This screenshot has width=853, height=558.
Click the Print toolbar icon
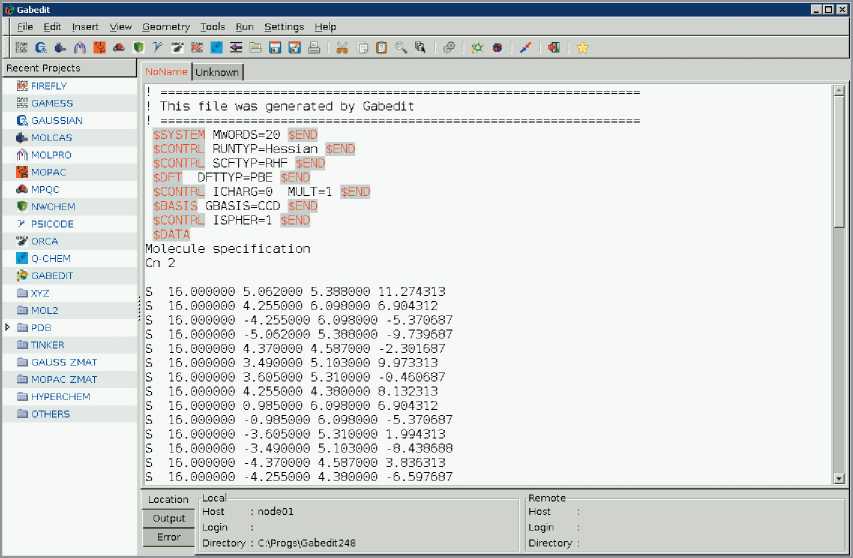(314, 48)
